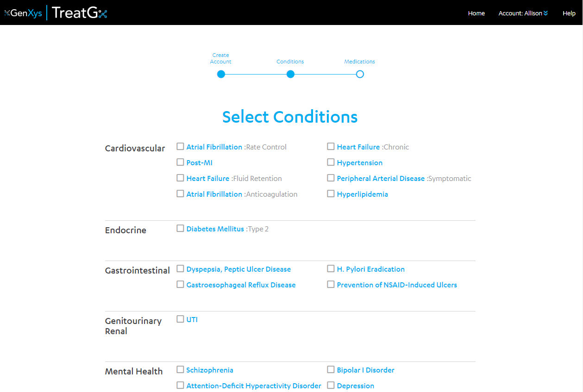
Task: Click the Schizophrenia condition link
Action: coord(210,370)
